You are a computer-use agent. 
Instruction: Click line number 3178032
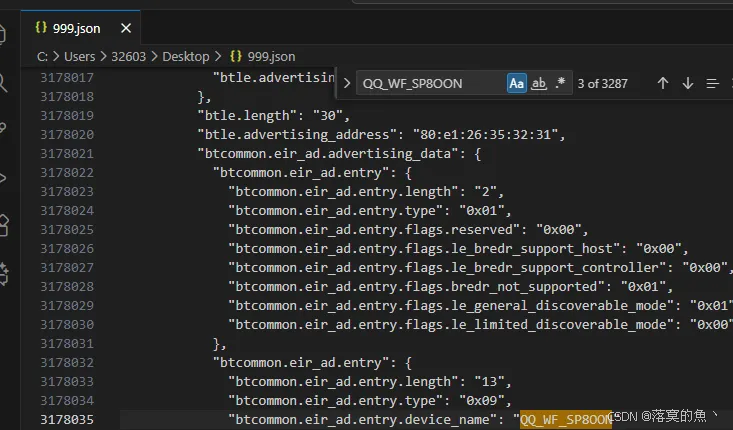(67, 362)
